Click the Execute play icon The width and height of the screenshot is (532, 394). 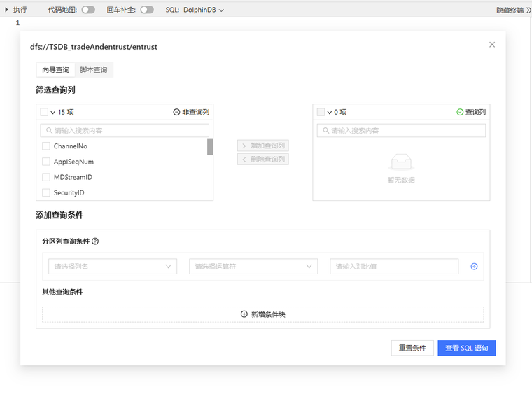point(7,10)
